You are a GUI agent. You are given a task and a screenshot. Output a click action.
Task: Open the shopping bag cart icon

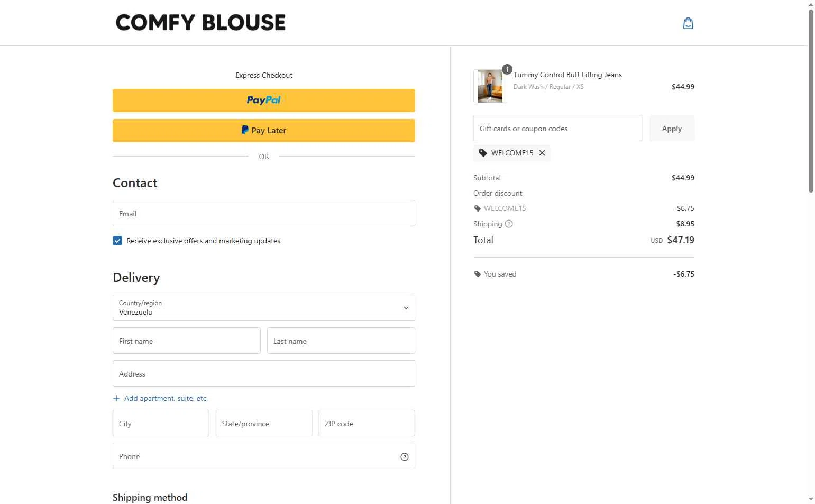(688, 23)
